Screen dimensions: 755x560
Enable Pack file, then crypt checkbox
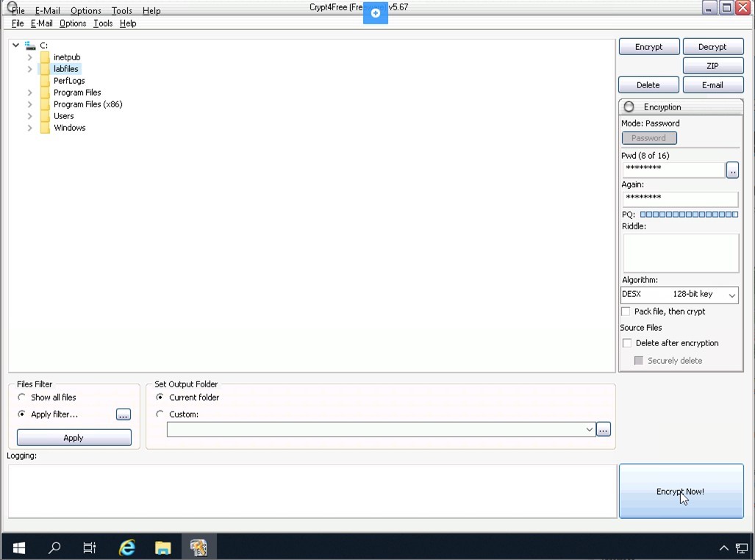626,312
